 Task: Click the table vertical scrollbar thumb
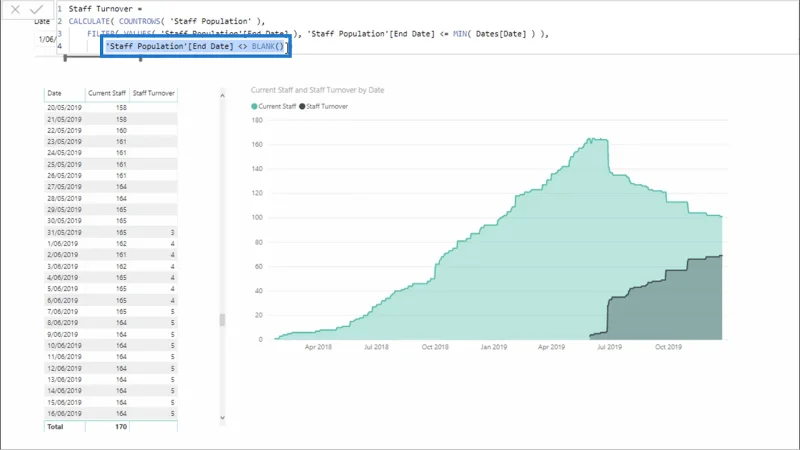tap(222, 320)
